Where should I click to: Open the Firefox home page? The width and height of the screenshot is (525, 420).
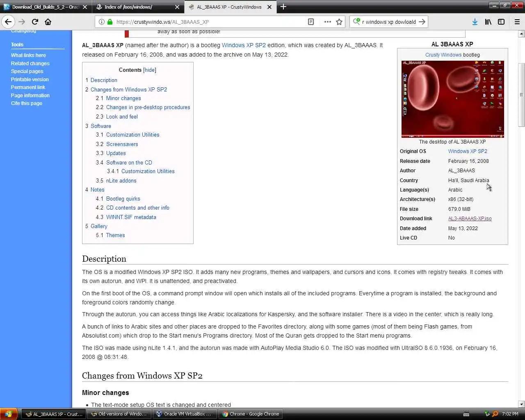click(48, 22)
